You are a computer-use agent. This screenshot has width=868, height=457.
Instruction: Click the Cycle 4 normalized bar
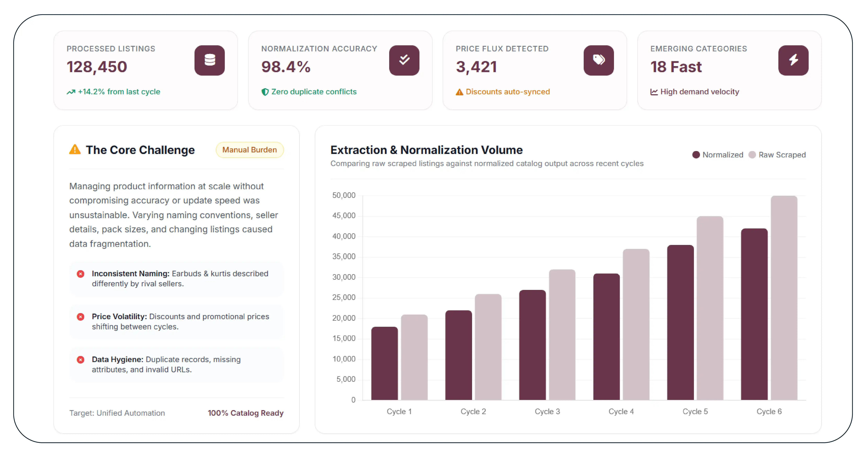tap(607, 337)
